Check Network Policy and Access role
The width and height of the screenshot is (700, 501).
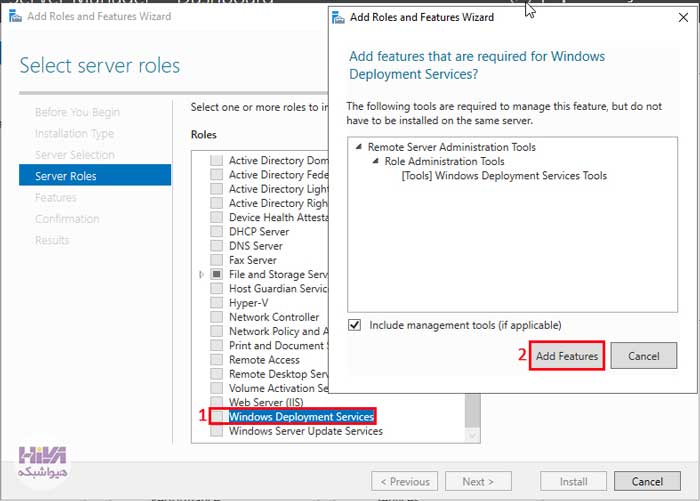[217, 331]
